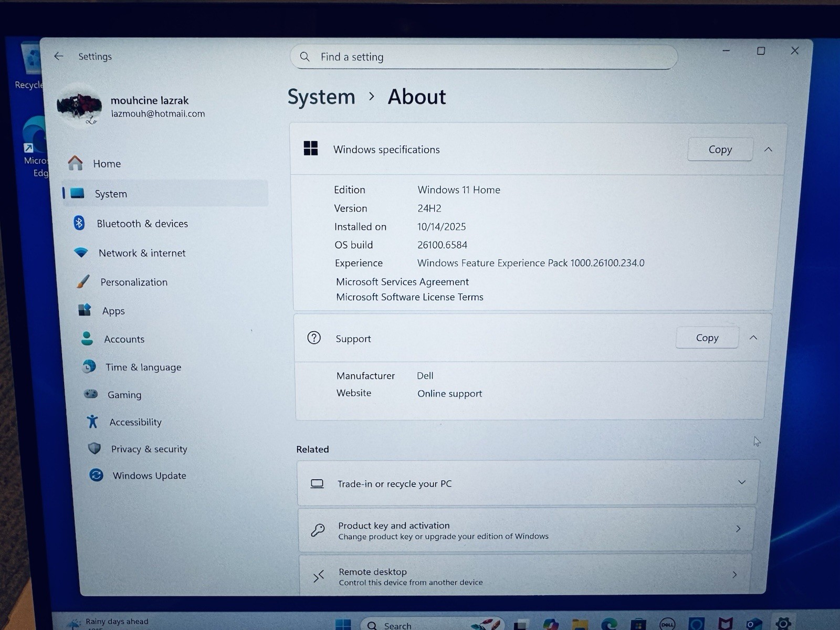Image resolution: width=840 pixels, height=630 pixels.
Task: Open the Rainy days ahead weather widget
Action: click(109, 623)
